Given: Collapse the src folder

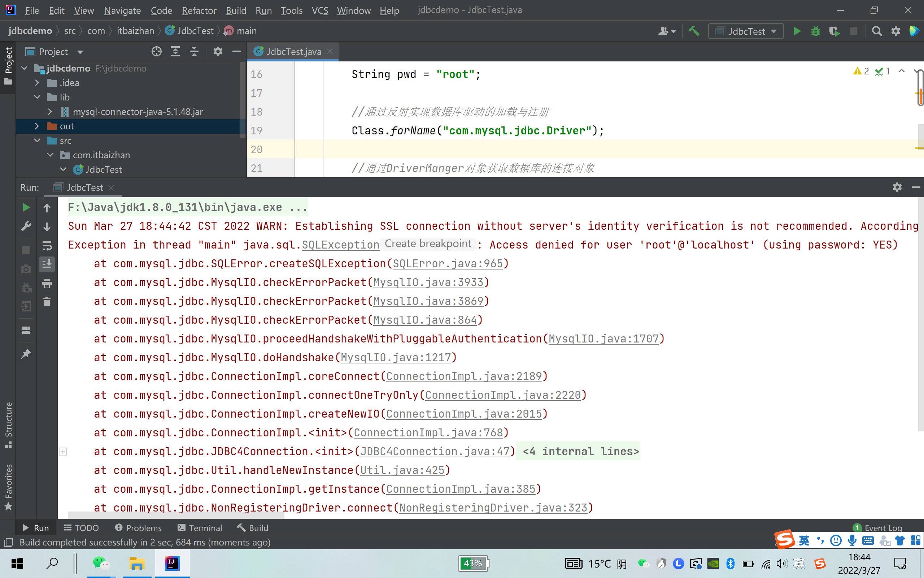Looking at the screenshot, I should pyautogui.click(x=37, y=140).
